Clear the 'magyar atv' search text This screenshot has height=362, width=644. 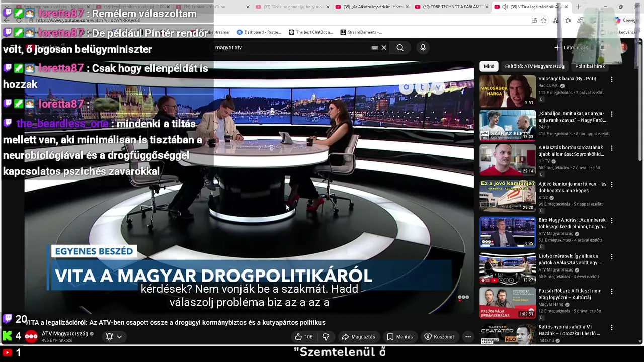(384, 47)
